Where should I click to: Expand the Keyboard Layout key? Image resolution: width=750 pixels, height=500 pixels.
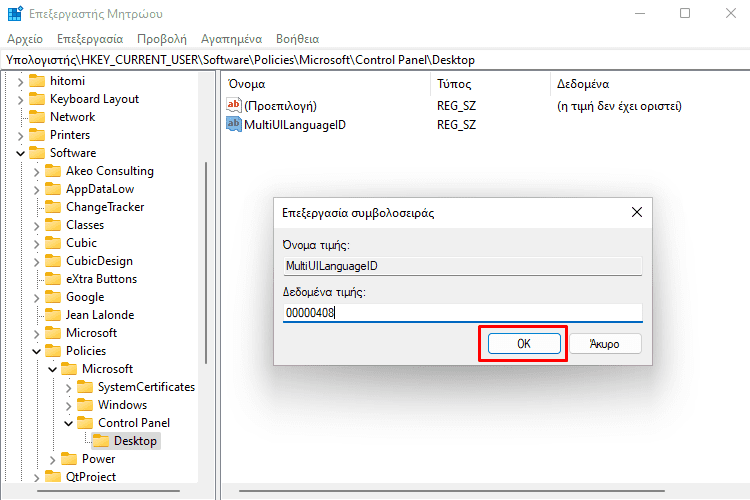20,100
